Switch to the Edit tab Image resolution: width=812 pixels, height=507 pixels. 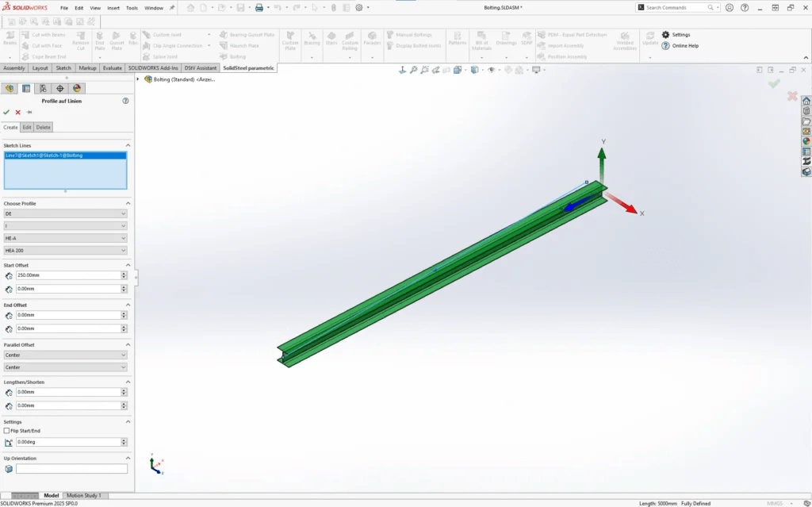tap(27, 127)
